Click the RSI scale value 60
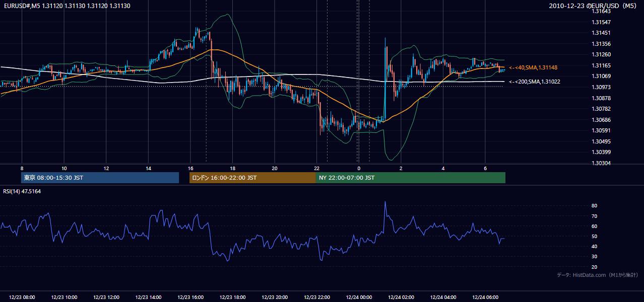Viewport: 644px width, 302px height. pos(595,226)
